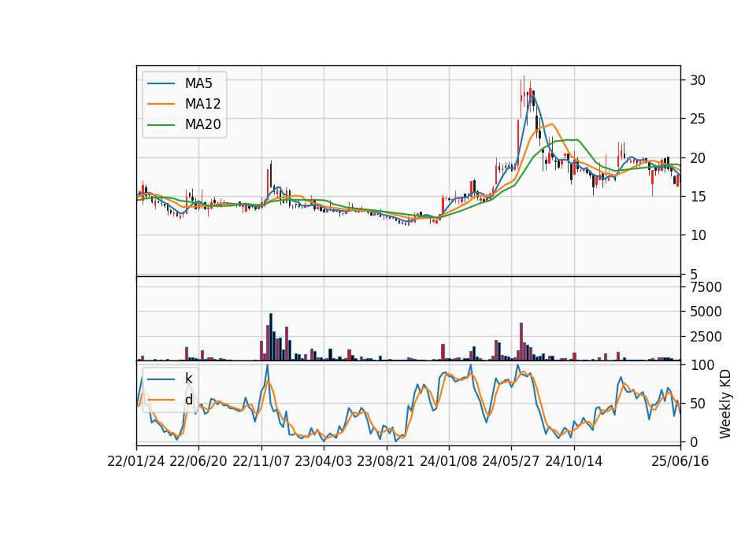Click the tallest volume bar near 22/11/07
This screenshot has width=756, height=543.
[x=270, y=337]
